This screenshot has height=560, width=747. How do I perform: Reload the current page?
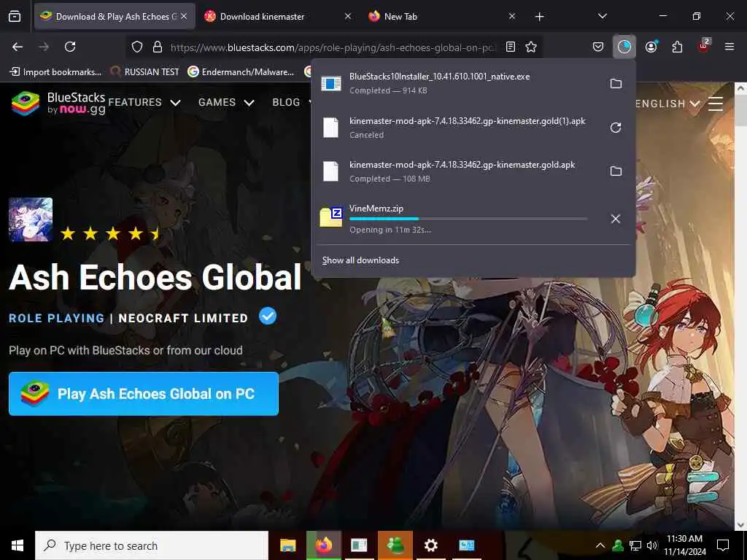(x=70, y=47)
